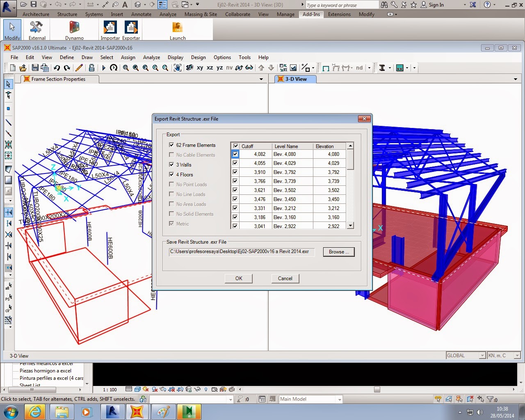Click the Dynamo icon in the ribbon

tap(74, 28)
